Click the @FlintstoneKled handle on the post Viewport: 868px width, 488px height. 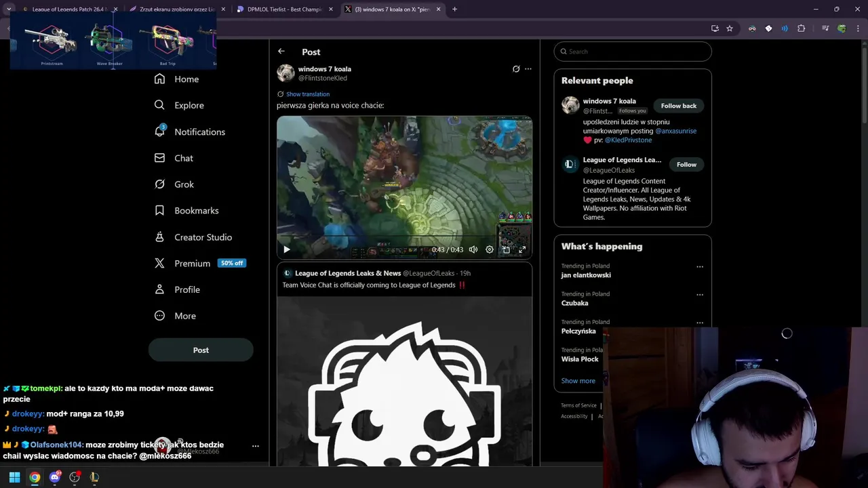[323, 78]
